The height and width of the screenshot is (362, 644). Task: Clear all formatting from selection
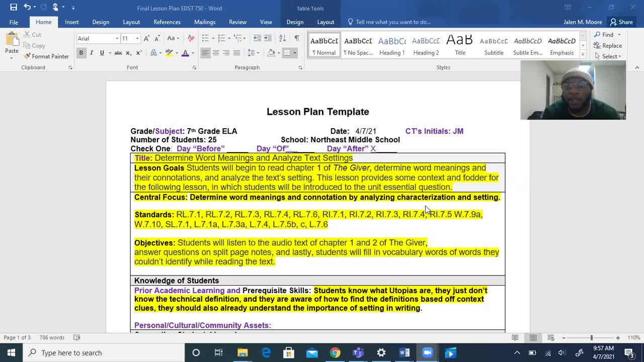click(191, 38)
